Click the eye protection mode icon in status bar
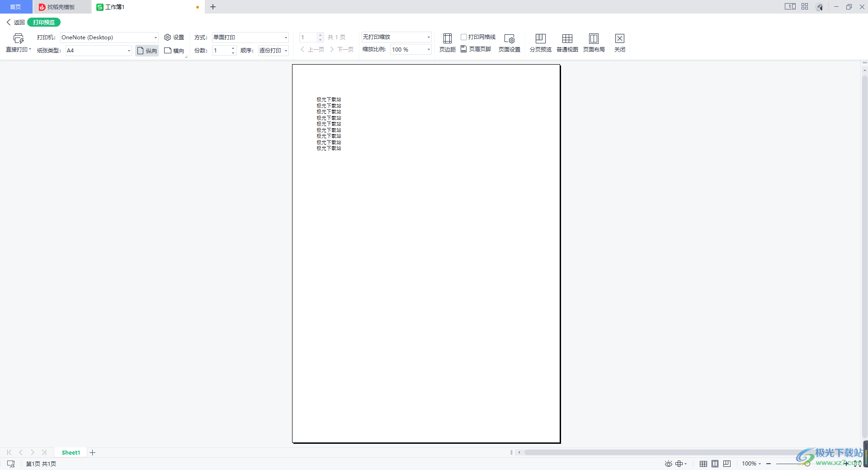 [x=668, y=464]
